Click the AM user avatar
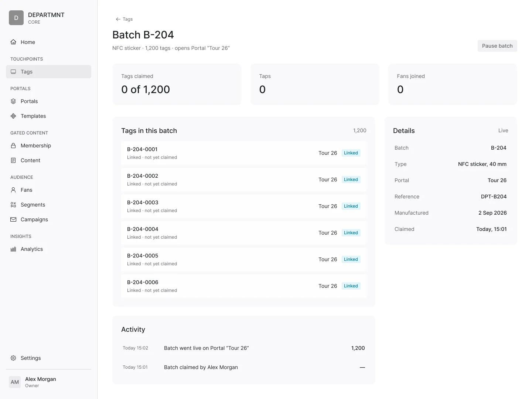This screenshot has height=399, width=532. (x=15, y=382)
